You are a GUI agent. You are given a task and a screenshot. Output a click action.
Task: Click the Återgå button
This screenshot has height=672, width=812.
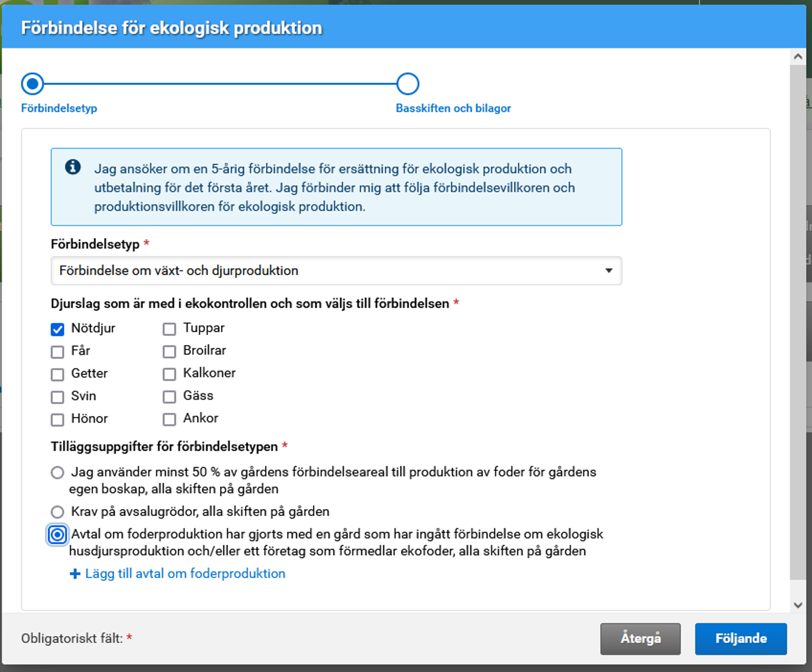[640, 638]
